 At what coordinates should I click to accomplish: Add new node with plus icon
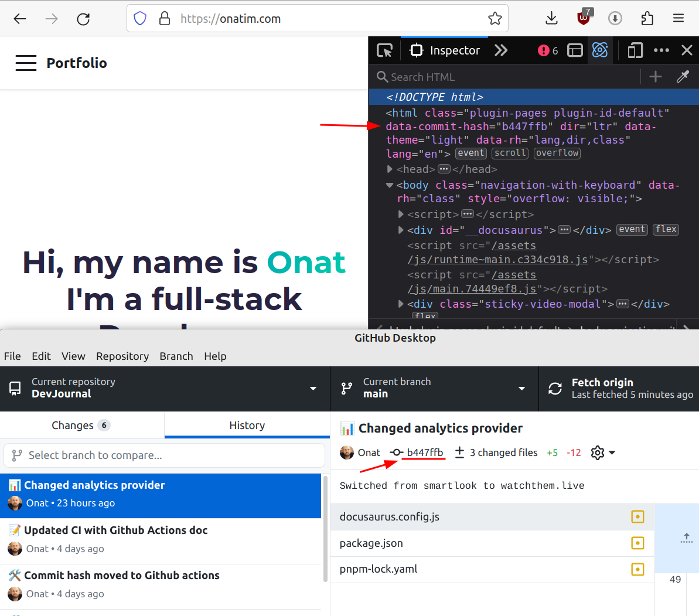[655, 77]
